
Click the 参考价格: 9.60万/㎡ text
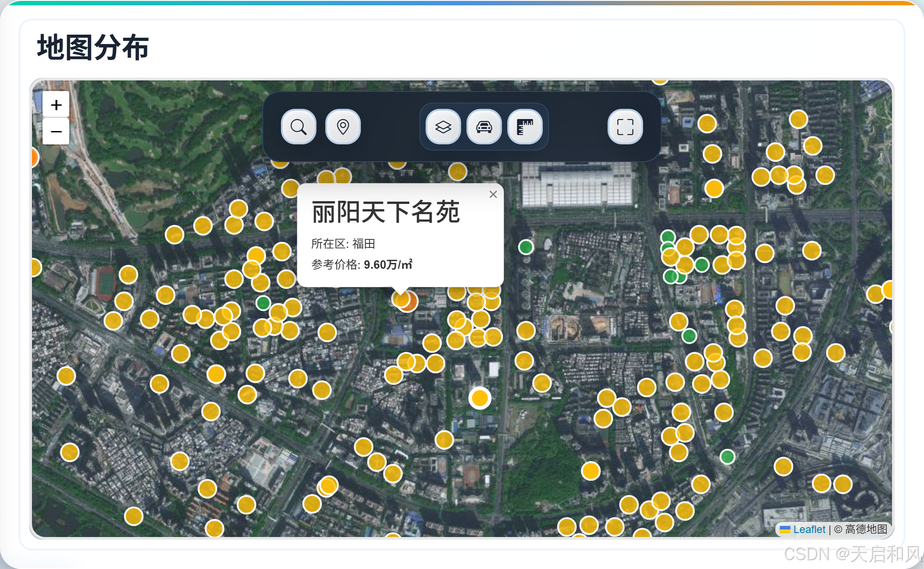pos(362,265)
